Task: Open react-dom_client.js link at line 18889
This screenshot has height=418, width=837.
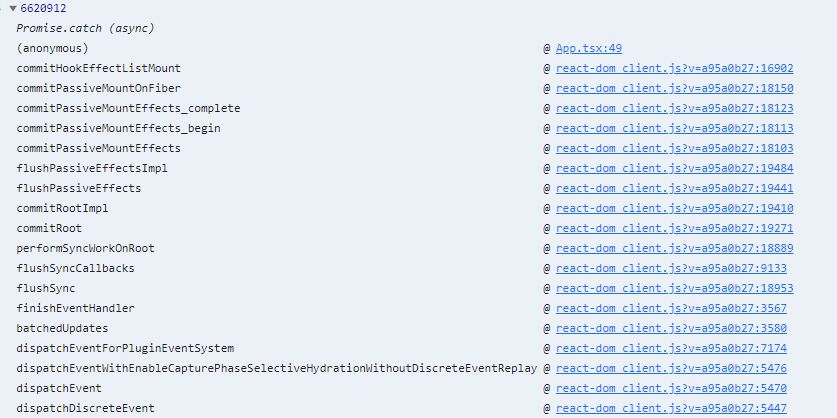Action: click(674, 248)
